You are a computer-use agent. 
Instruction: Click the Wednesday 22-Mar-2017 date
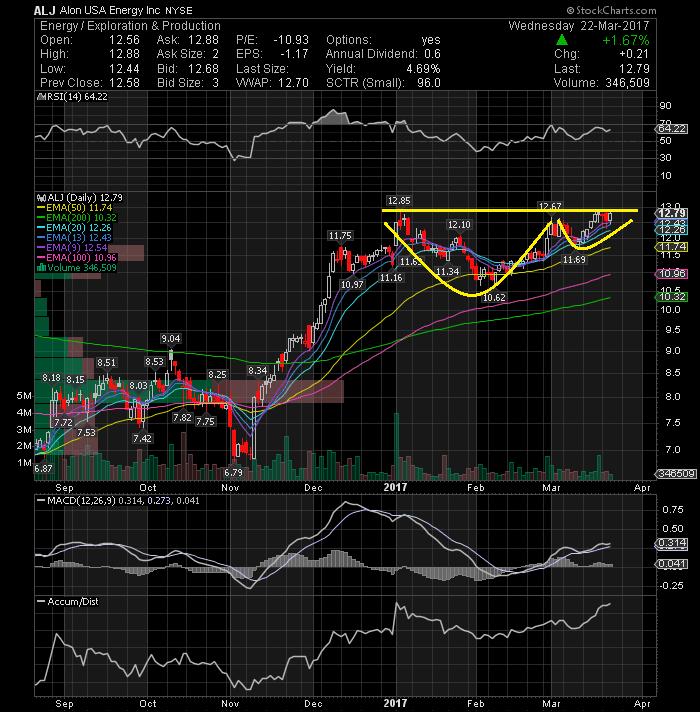(x=579, y=26)
